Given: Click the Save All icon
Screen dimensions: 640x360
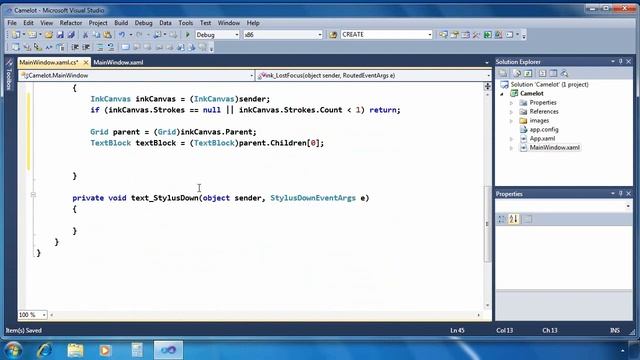Looking at the screenshot, I should [71, 35].
